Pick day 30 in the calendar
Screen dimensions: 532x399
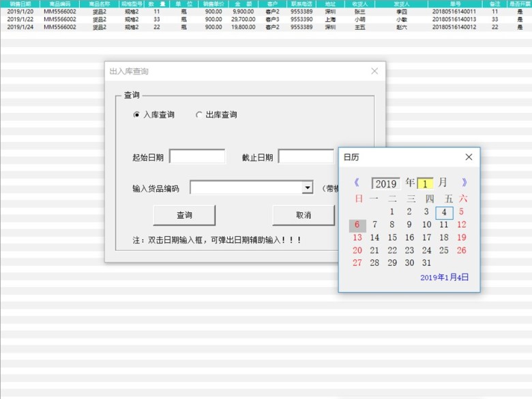click(x=409, y=263)
